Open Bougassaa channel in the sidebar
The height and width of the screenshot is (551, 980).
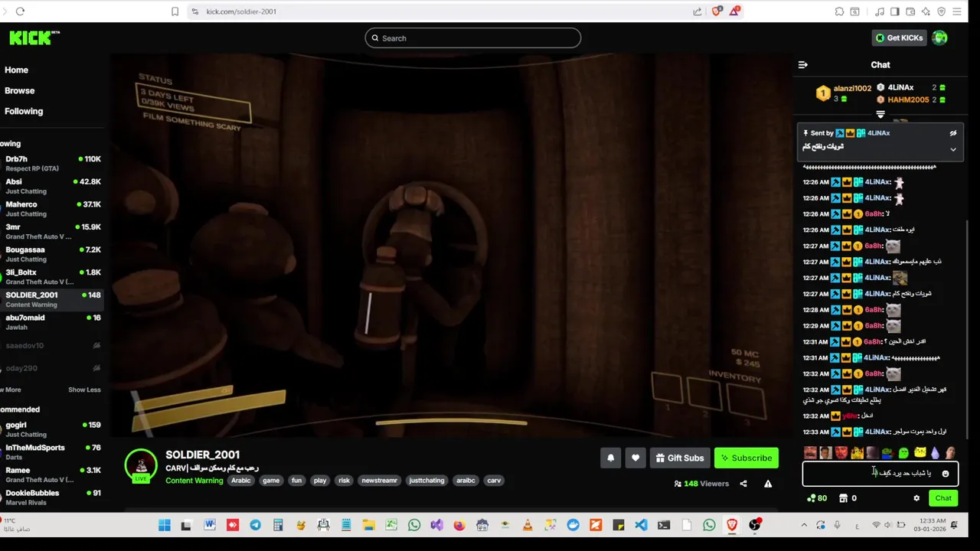[51, 254]
